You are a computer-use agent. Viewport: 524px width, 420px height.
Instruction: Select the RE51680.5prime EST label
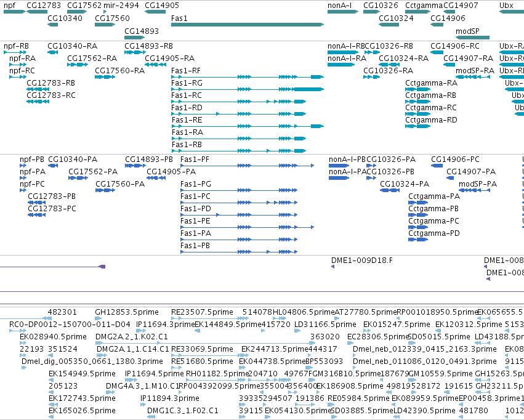(202, 361)
